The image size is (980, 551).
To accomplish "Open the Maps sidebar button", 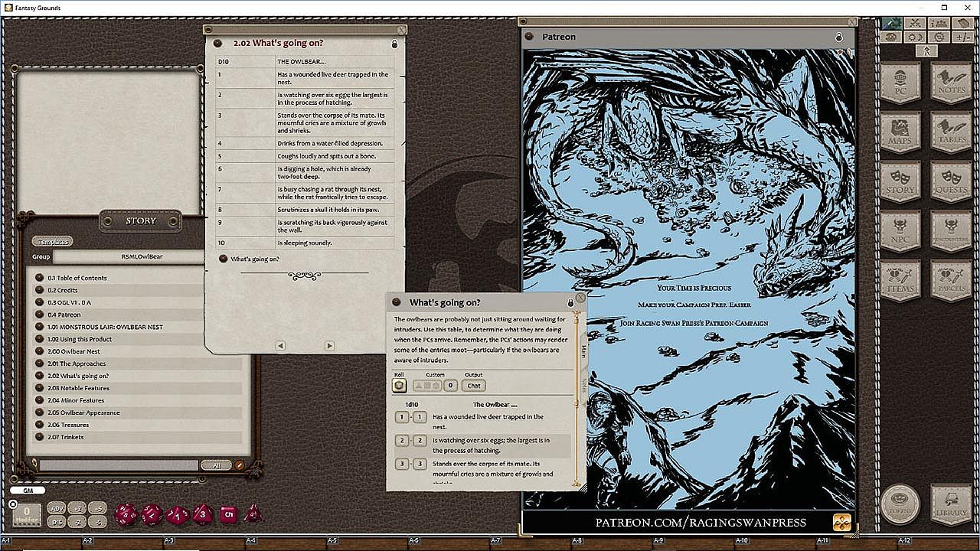I will tap(900, 133).
